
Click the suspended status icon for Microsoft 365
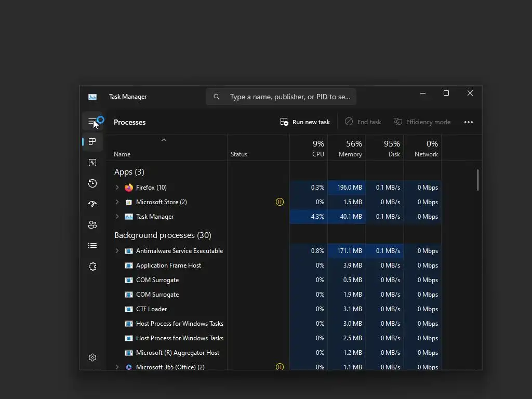click(x=280, y=367)
